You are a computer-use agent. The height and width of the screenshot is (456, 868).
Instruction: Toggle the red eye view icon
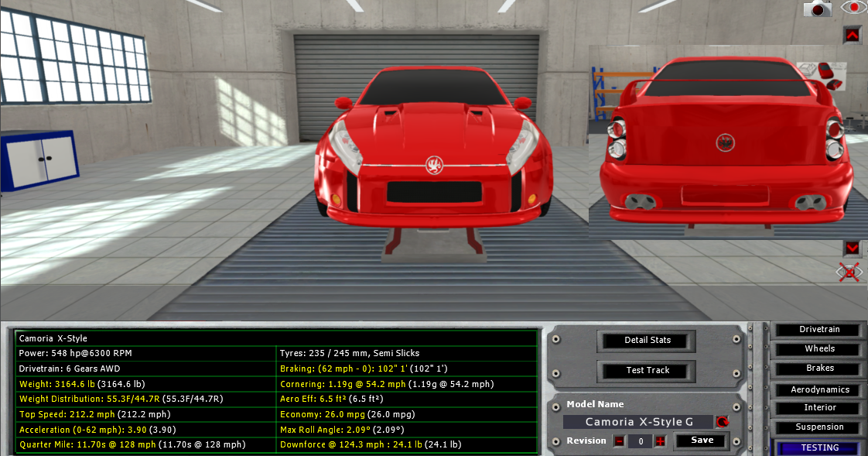[853, 8]
